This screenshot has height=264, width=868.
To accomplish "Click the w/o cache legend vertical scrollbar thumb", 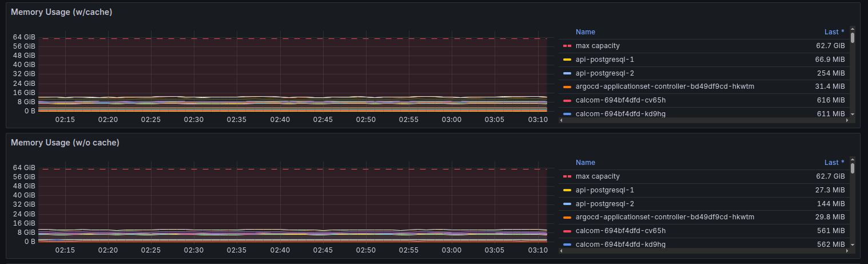I will (x=853, y=168).
